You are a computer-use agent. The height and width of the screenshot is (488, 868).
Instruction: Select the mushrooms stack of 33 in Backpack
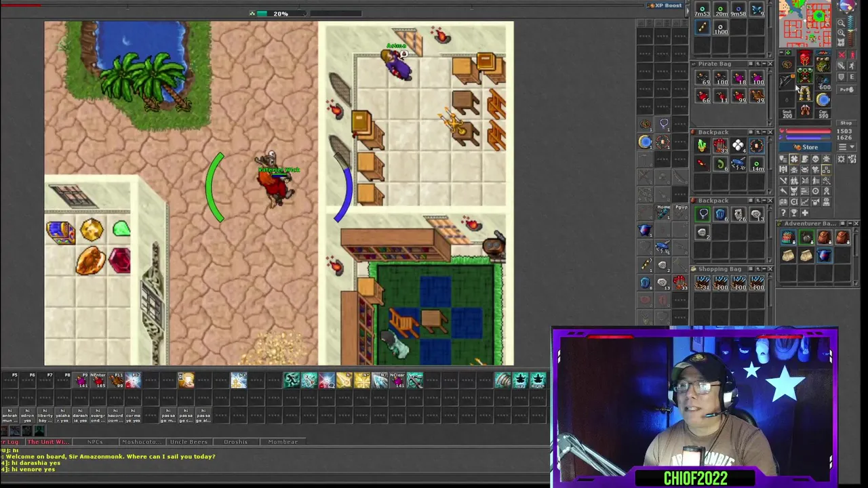click(720, 146)
